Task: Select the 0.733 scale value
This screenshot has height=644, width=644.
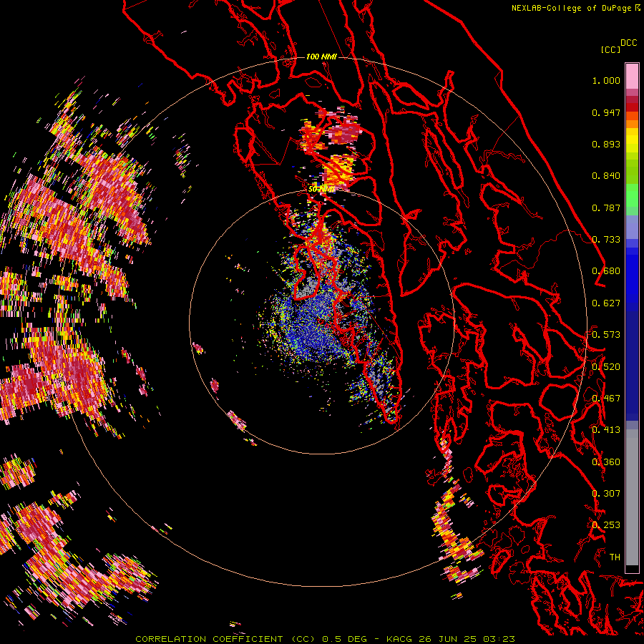Action: click(x=606, y=240)
